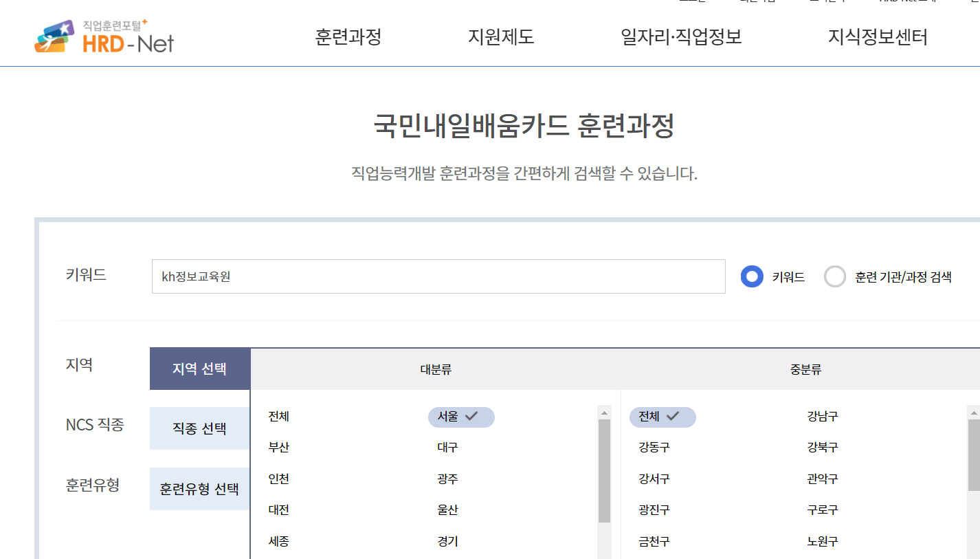Switch to the 지역 선택 tab
The width and height of the screenshot is (980, 559).
tap(200, 369)
